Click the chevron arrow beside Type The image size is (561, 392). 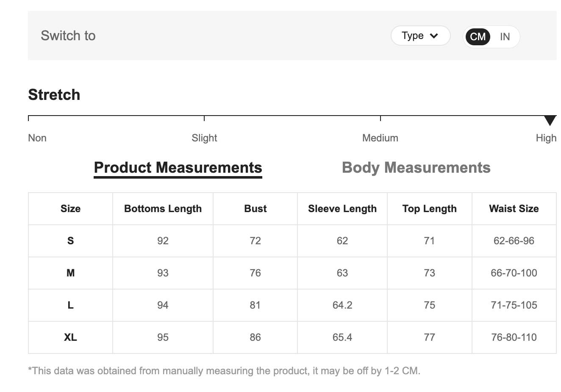coord(434,36)
